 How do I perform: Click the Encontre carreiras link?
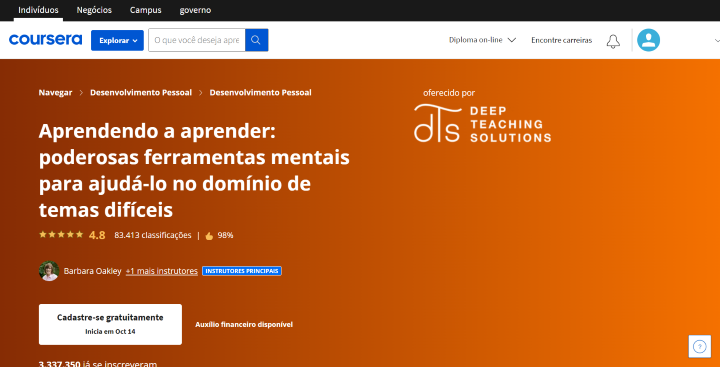(x=562, y=40)
